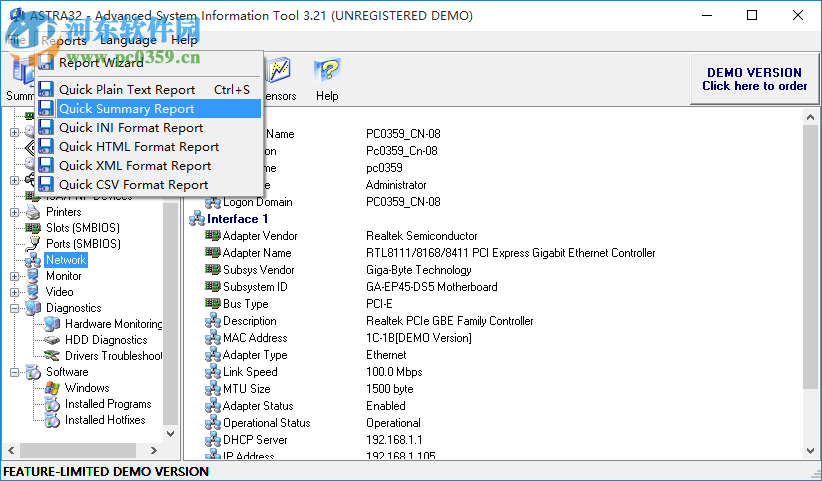
Task: Click the Help toolbar question-mark icon
Action: pos(327,71)
